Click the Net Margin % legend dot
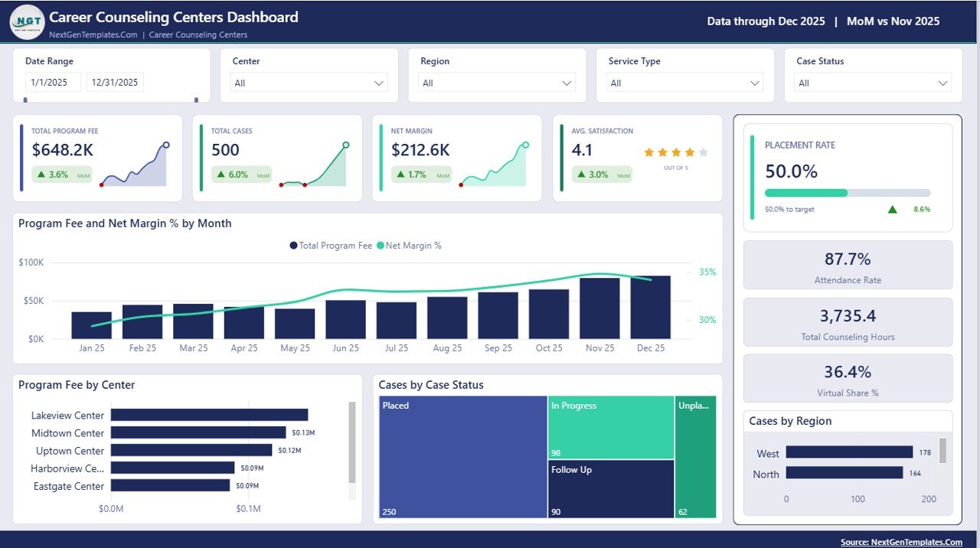The image size is (980, 548). click(x=380, y=246)
